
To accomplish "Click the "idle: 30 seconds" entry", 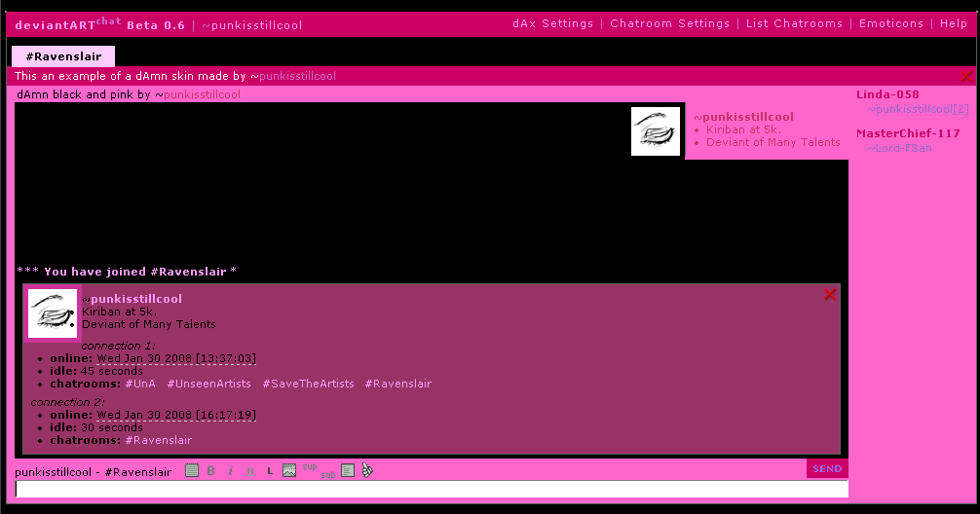I will pos(96,427).
